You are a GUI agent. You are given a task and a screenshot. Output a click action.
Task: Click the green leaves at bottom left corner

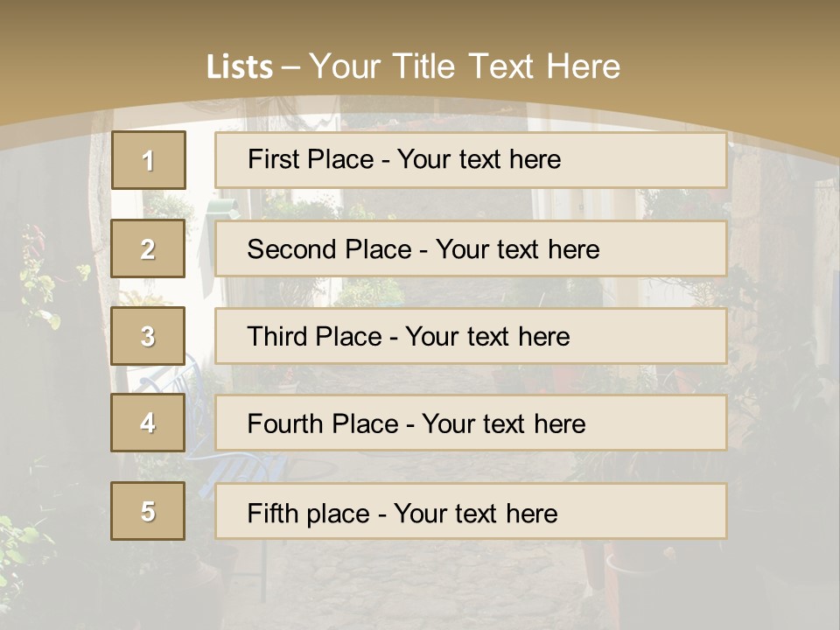point(19,542)
